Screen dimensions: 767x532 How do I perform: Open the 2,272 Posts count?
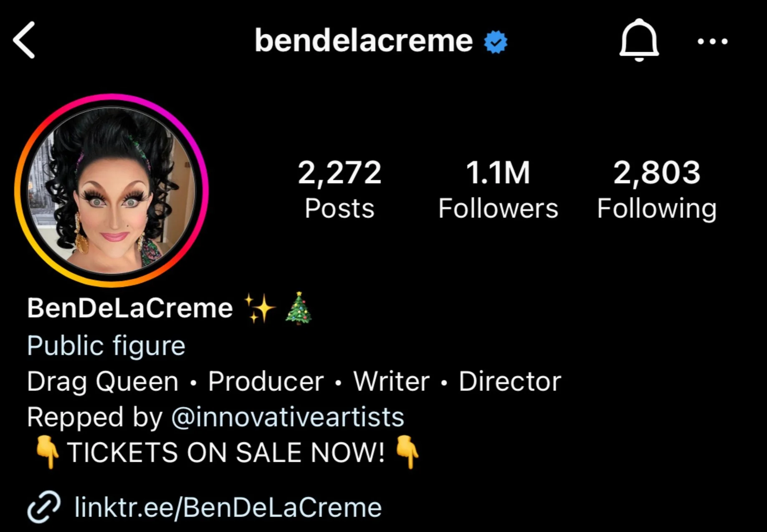tap(339, 190)
